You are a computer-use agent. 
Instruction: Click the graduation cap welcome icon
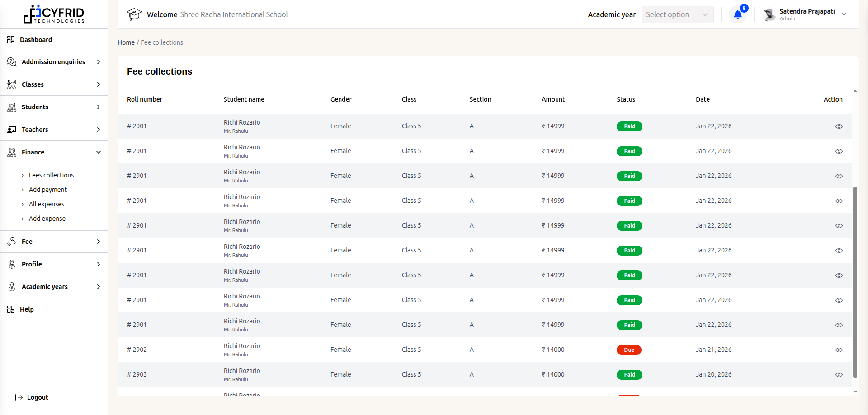click(x=134, y=14)
